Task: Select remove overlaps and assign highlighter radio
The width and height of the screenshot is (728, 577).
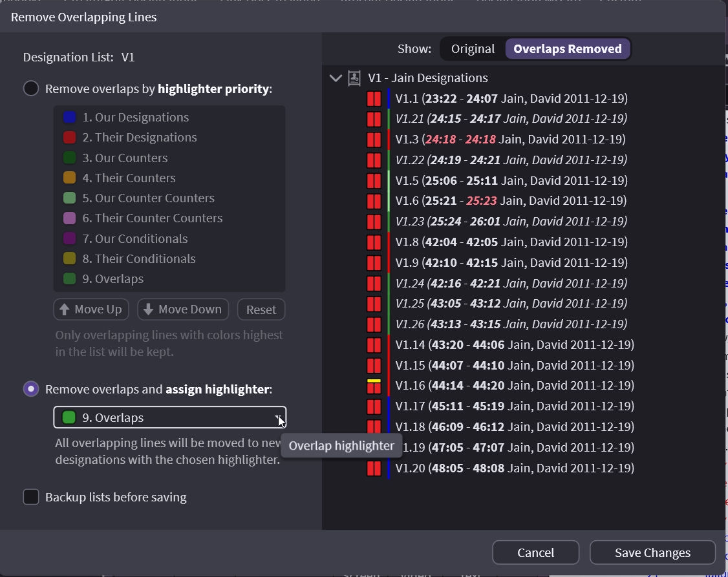Action: pos(31,389)
